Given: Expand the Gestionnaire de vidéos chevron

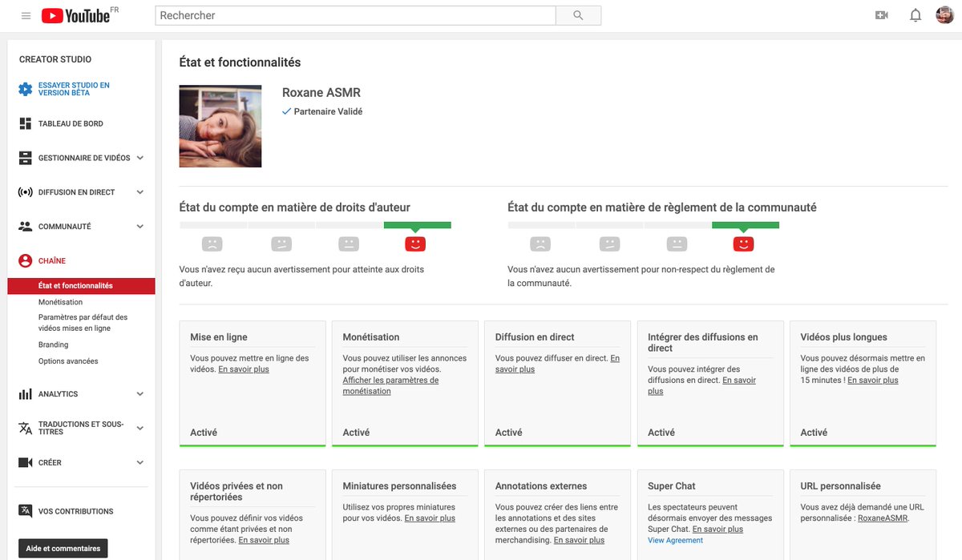Looking at the screenshot, I should (140, 158).
